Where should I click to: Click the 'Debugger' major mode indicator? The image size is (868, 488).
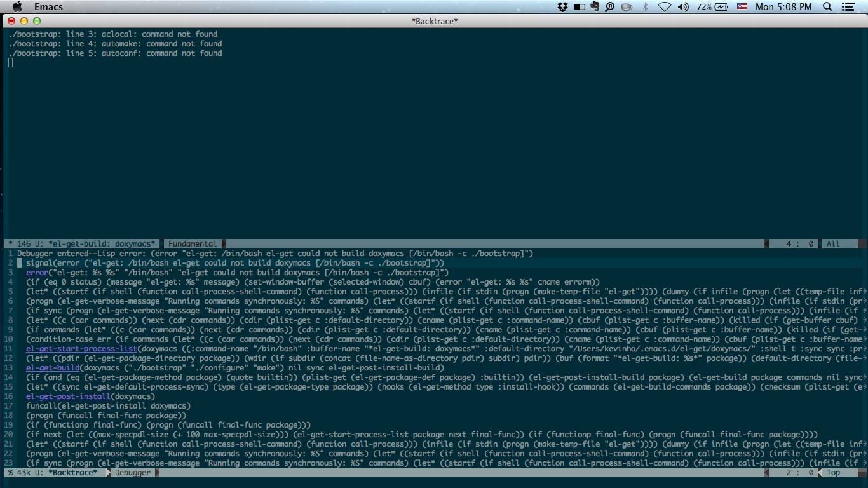pos(133,472)
